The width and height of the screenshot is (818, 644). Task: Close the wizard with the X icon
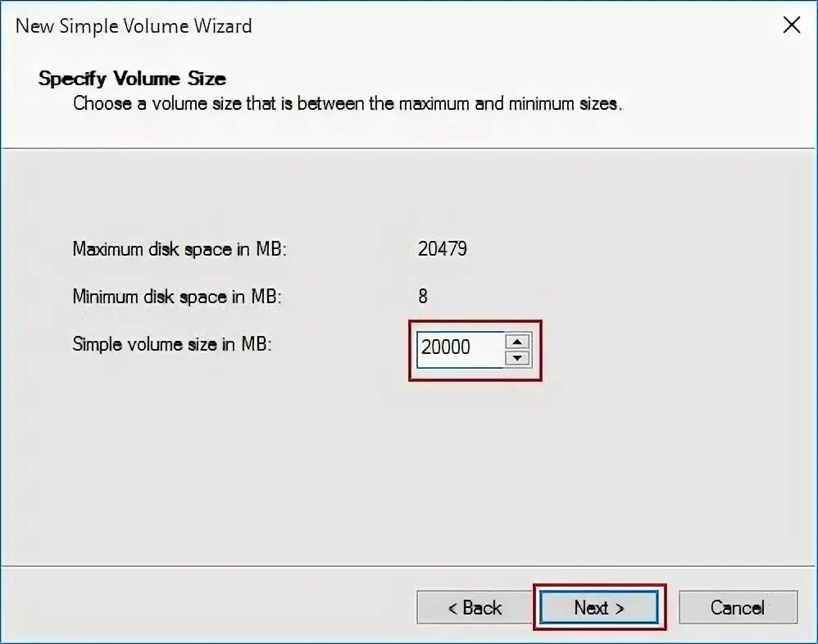pyautogui.click(x=792, y=25)
